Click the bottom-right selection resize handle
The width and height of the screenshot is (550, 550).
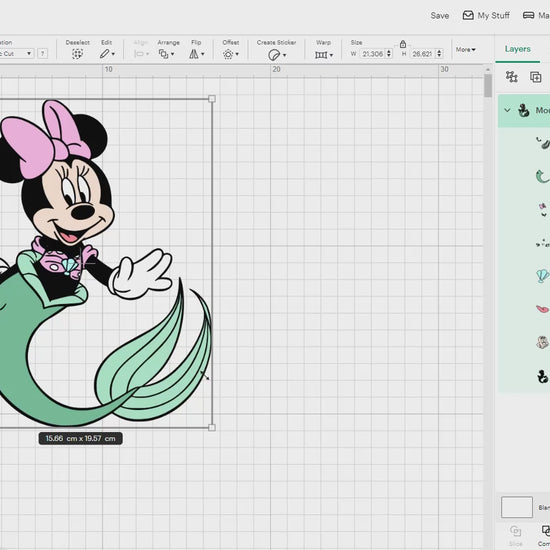click(x=212, y=428)
